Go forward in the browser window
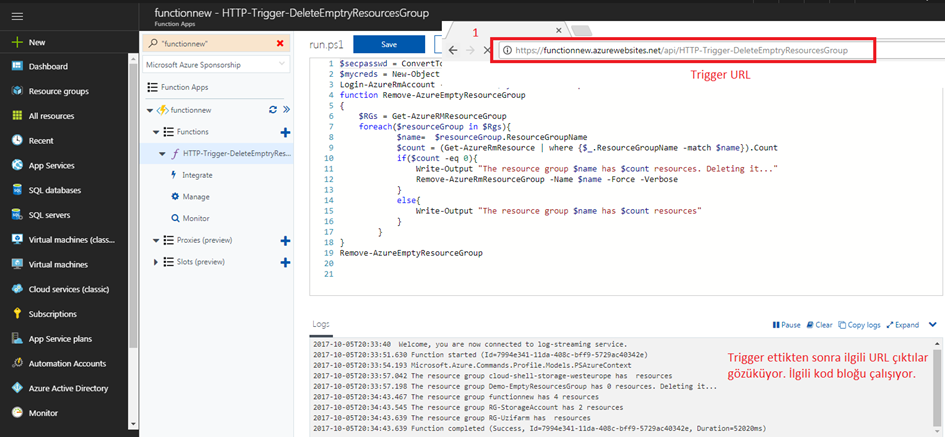This screenshot has width=945, height=437. coord(471,51)
